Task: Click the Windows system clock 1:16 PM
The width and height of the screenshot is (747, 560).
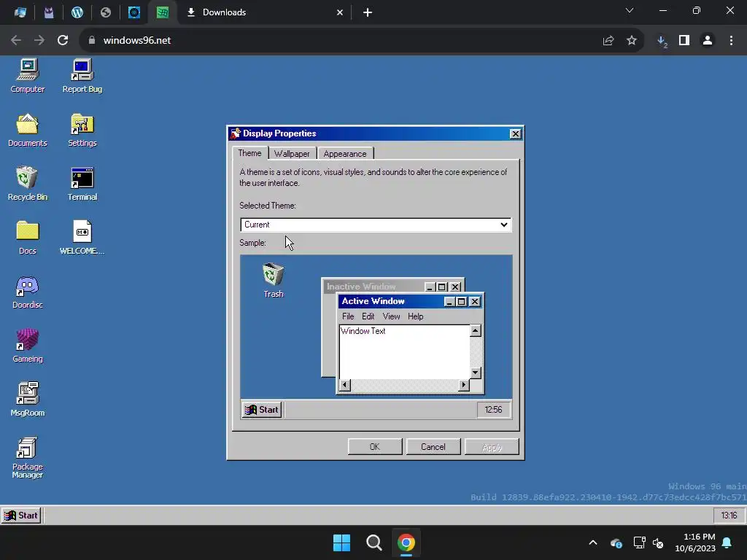Action: (695, 542)
